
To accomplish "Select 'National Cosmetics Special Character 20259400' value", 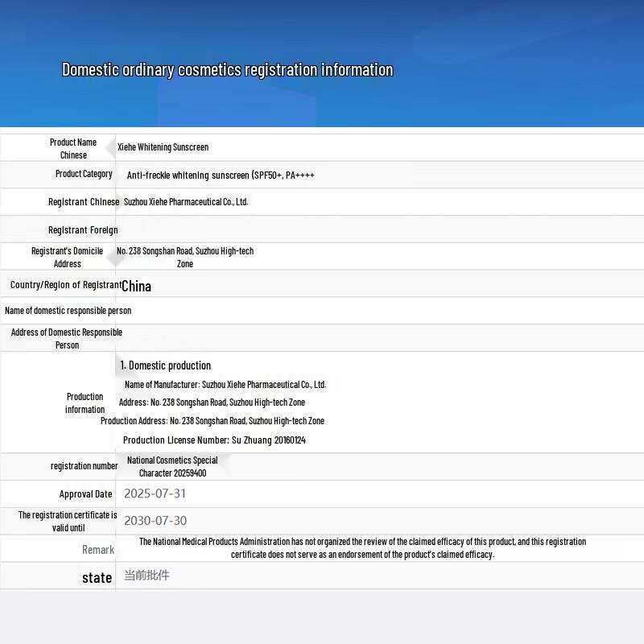I will pos(172,467).
